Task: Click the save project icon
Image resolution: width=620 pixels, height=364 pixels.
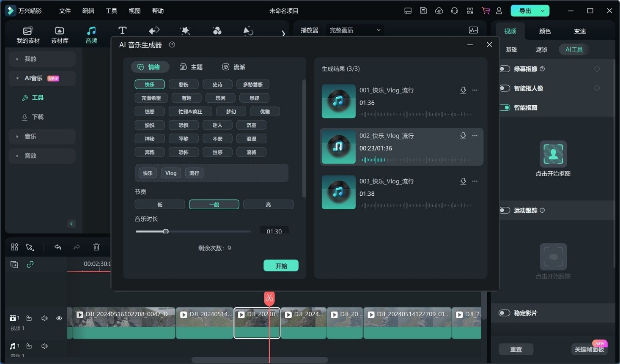Action: coord(423,11)
